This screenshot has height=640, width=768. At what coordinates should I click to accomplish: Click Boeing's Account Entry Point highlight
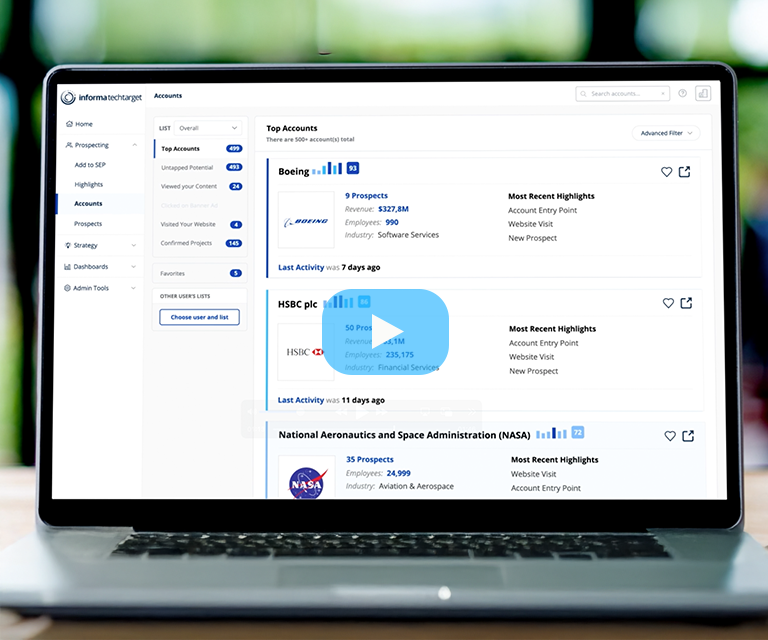pos(543,210)
